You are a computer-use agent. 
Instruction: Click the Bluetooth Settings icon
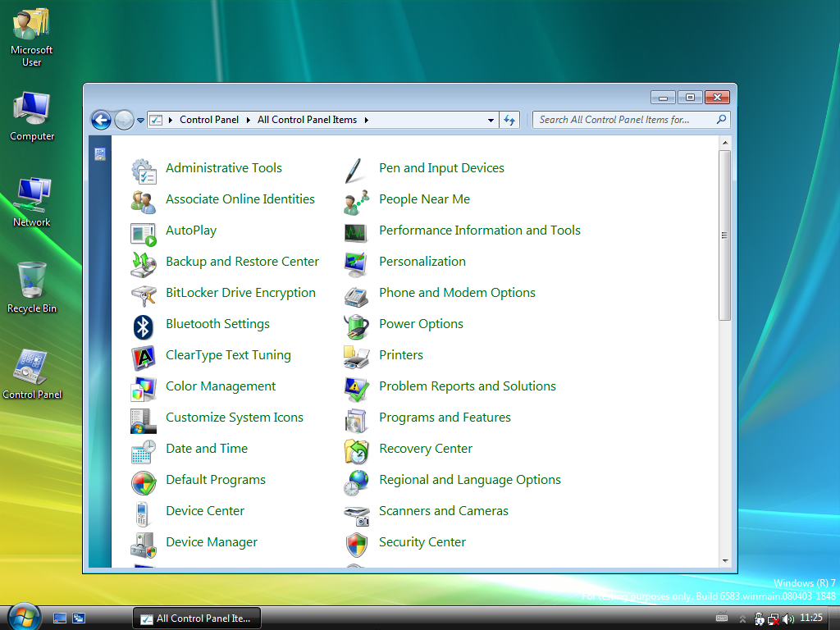point(144,326)
